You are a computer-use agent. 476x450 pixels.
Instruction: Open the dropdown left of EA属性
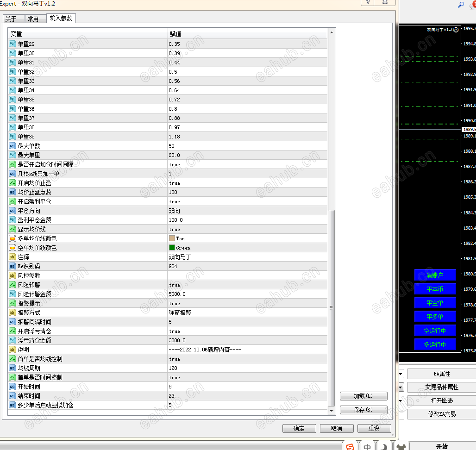click(401, 374)
